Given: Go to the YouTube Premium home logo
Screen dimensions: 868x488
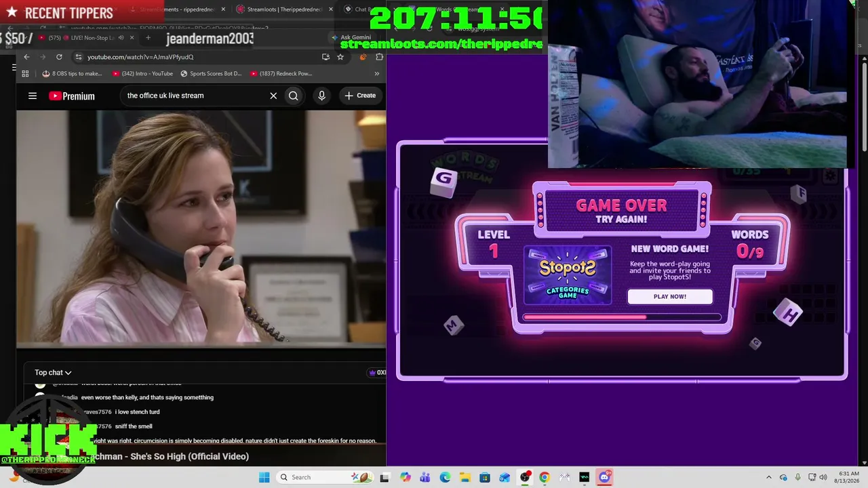Looking at the screenshot, I should (72, 96).
